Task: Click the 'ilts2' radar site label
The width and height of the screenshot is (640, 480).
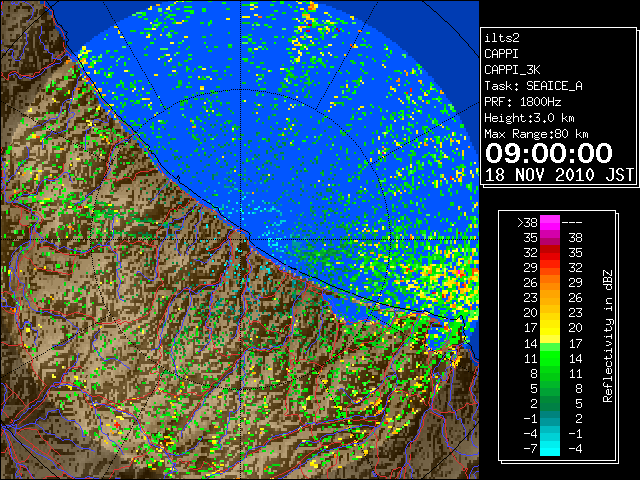Action: click(x=502, y=38)
